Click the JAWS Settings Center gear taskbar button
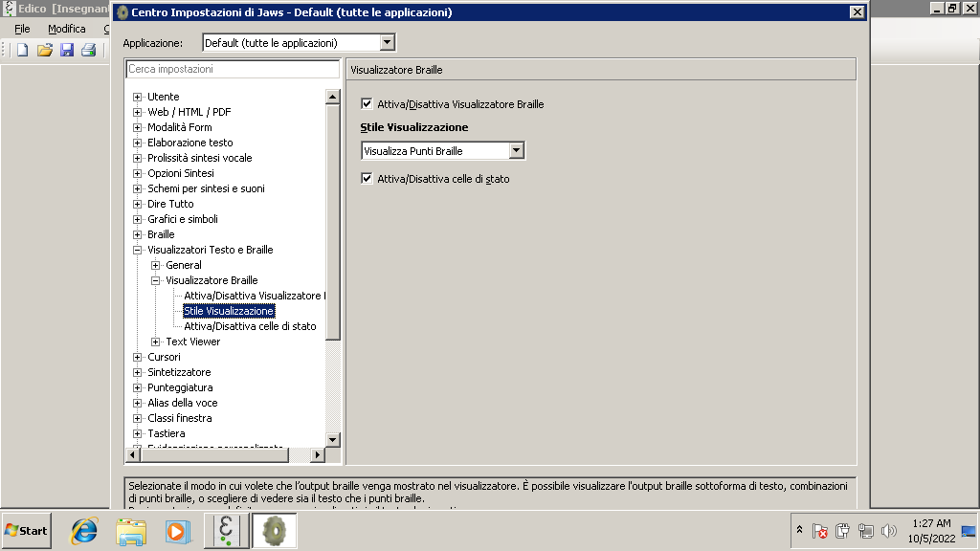This screenshot has width=980, height=551. (x=275, y=531)
